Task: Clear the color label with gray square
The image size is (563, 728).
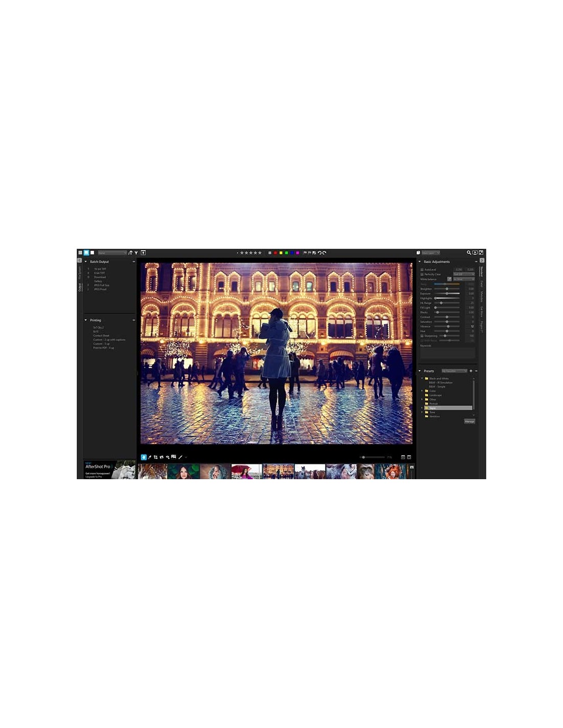Action: [x=270, y=253]
